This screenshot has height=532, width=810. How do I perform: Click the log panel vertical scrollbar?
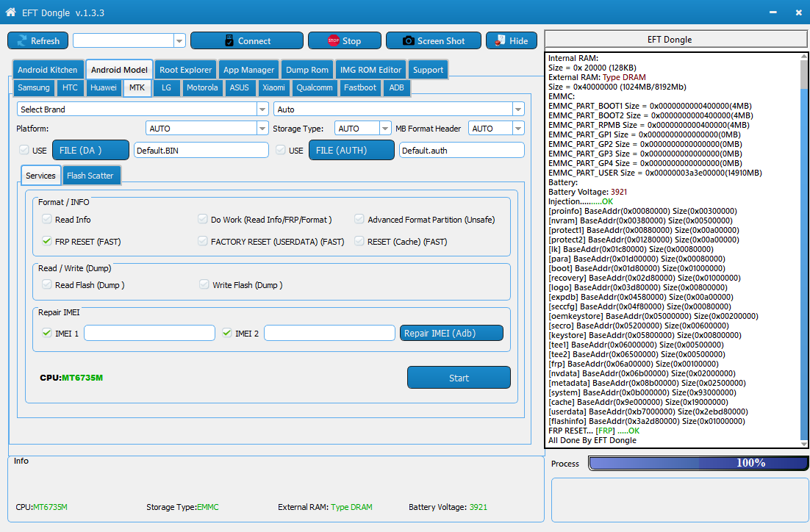click(804, 250)
